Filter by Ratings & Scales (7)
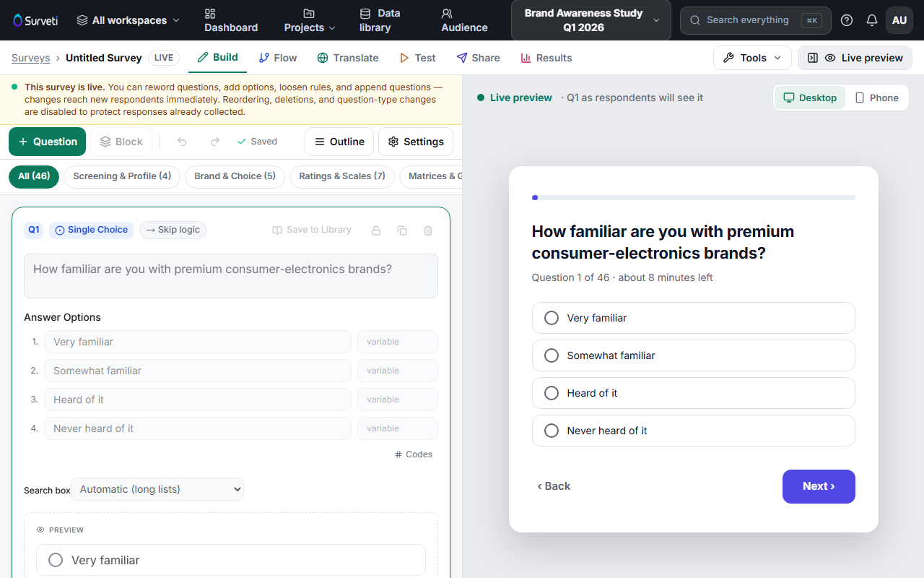Image resolution: width=924 pixels, height=578 pixels. click(x=342, y=176)
